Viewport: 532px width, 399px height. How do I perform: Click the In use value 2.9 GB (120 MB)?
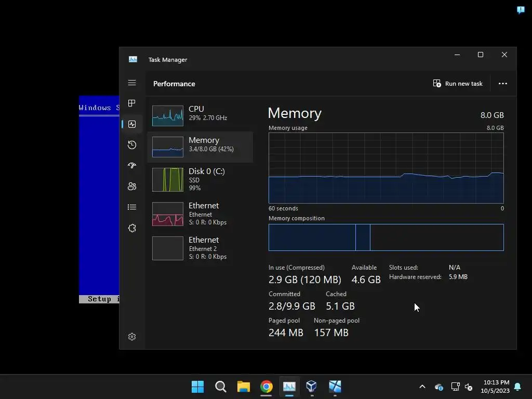point(304,280)
